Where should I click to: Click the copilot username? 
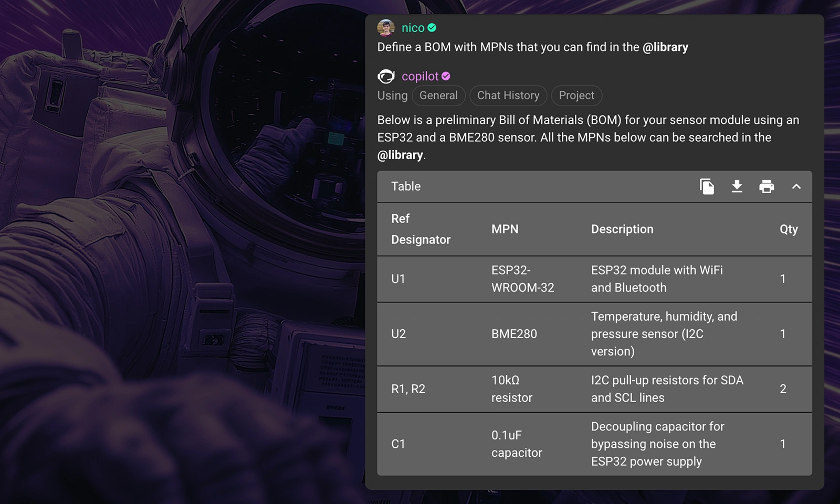(x=419, y=77)
